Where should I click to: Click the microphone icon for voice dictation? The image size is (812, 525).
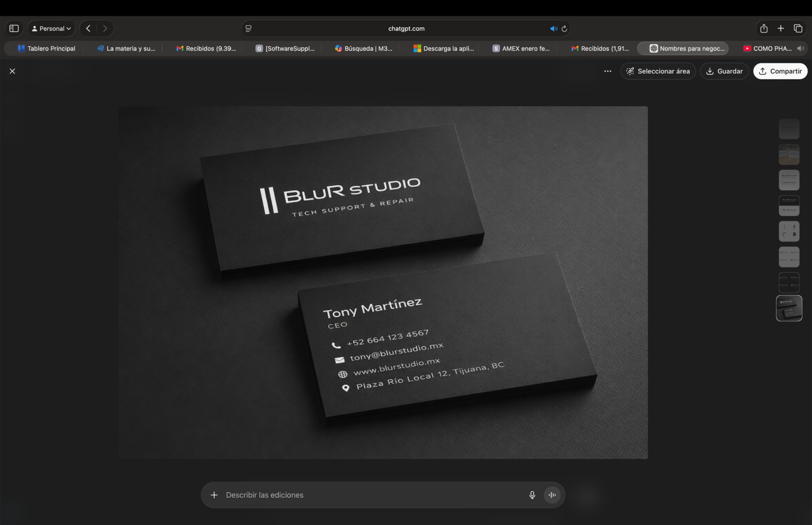pos(532,495)
